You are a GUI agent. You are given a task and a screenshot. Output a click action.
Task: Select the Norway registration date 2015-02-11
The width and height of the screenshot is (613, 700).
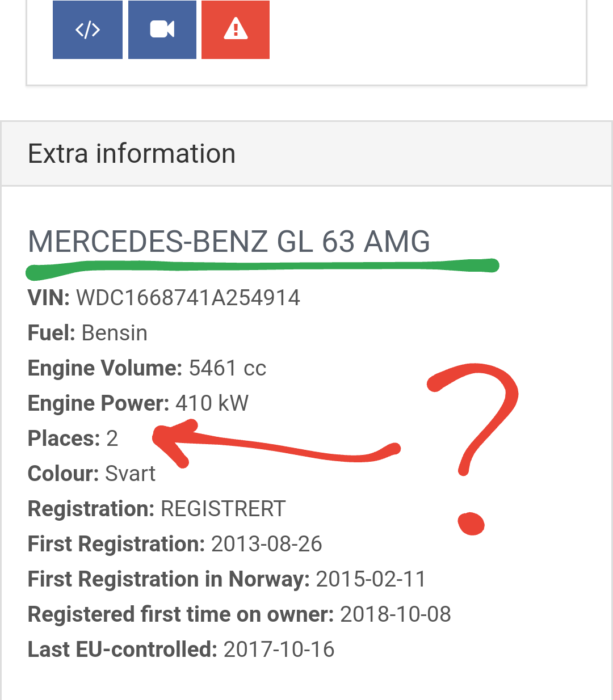370,579
